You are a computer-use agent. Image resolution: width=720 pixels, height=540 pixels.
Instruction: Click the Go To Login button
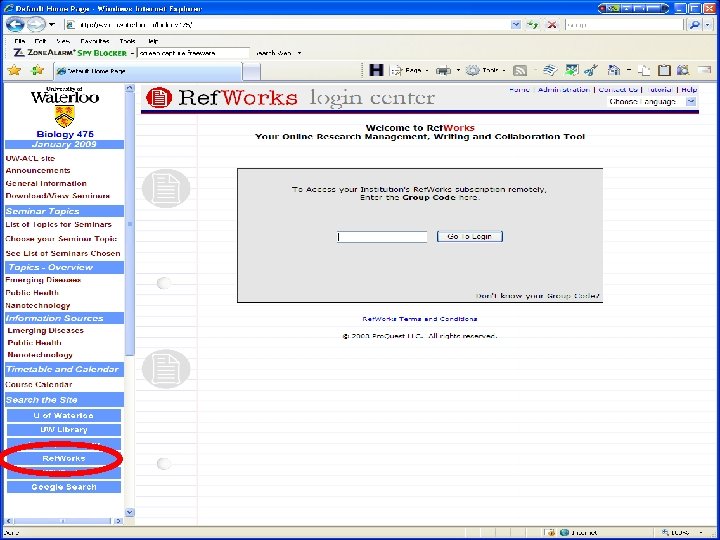pyautogui.click(x=469, y=236)
